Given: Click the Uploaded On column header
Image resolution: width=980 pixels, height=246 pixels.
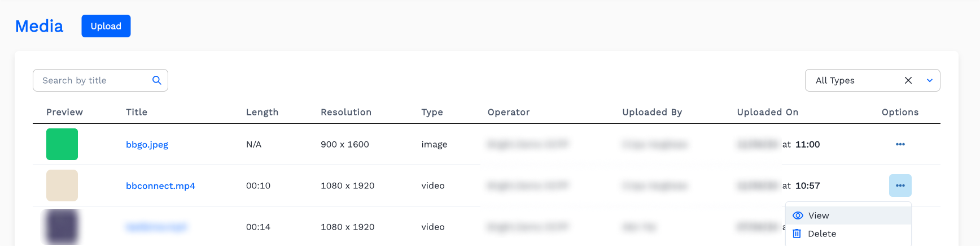Looking at the screenshot, I should pos(767,112).
